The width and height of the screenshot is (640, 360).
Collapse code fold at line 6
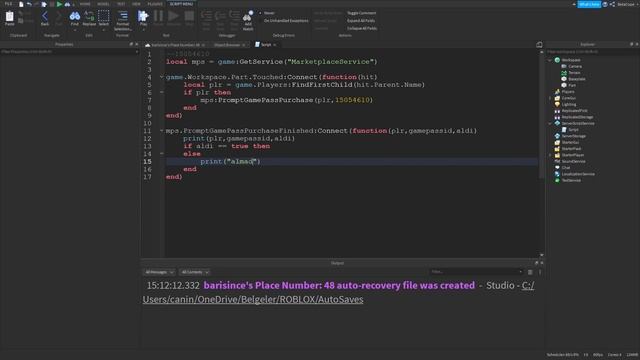(x=162, y=92)
